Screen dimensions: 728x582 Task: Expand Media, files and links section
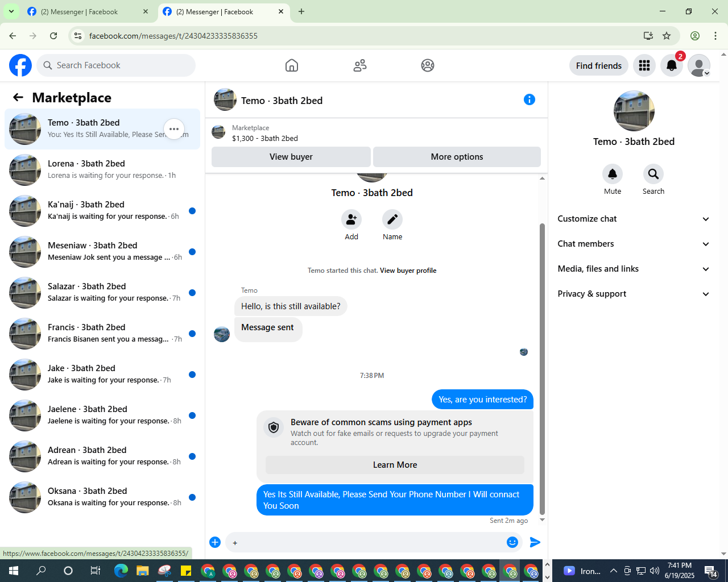pyautogui.click(x=634, y=269)
